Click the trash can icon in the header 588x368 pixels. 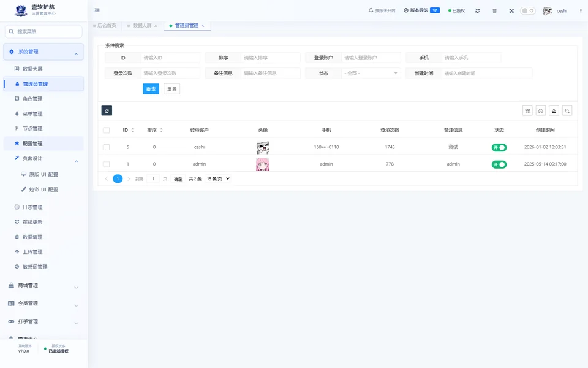pyautogui.click(x=495, y=11)
